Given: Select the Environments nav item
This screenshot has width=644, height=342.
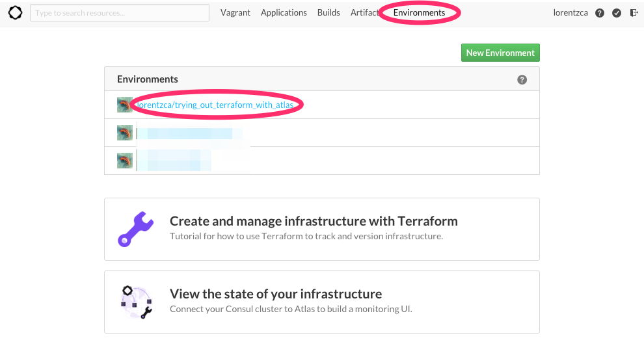Looking at the screenshot, I should coord(420,13).
